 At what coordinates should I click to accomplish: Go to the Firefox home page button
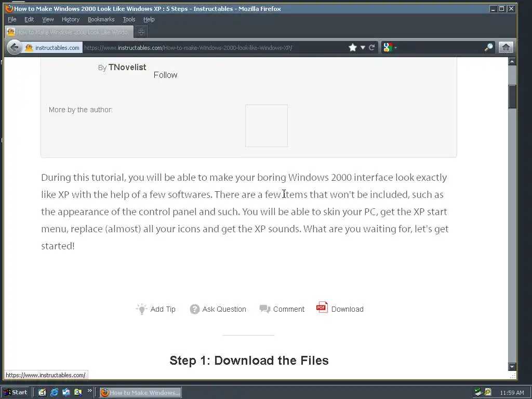(x=506, y=47)
